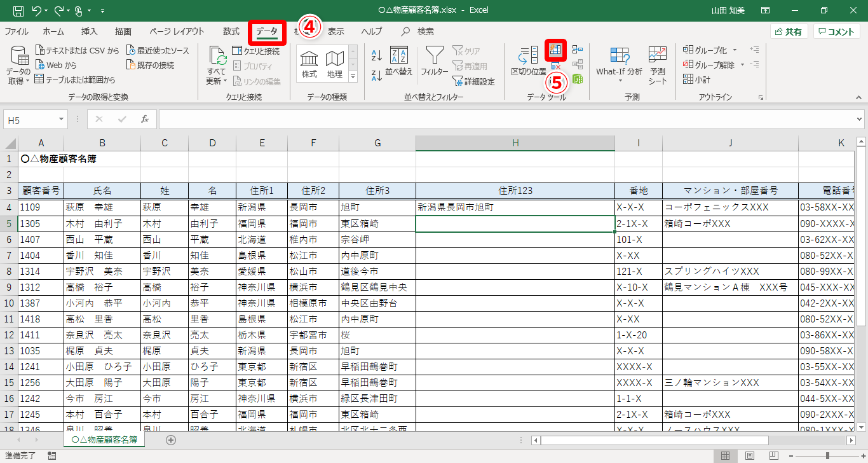This screenshot has height=463, width=868.
Task: Select cell containing 新潟県長岡市旭町
Action: click(515, 207)
